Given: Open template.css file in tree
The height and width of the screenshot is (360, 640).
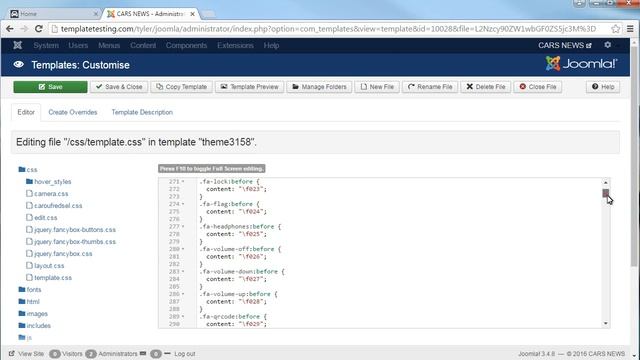Looking at the screenshot, I should point(49,278).
